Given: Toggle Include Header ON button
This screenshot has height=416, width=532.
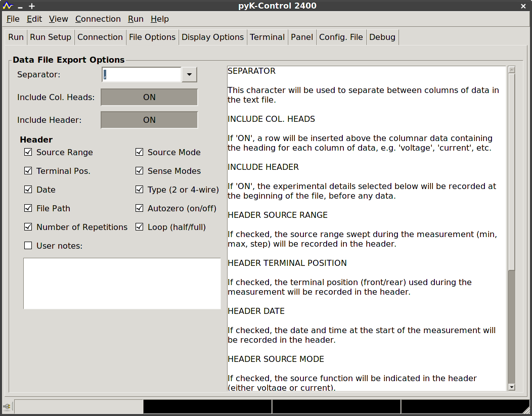Looking at the screenshot, I should coord(149,120).
